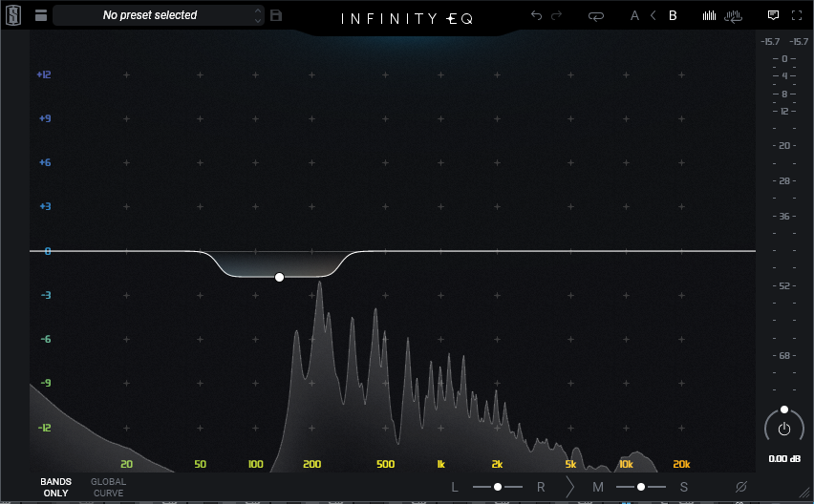
Task: Click the +12 dB scale label
Action: 44,74
